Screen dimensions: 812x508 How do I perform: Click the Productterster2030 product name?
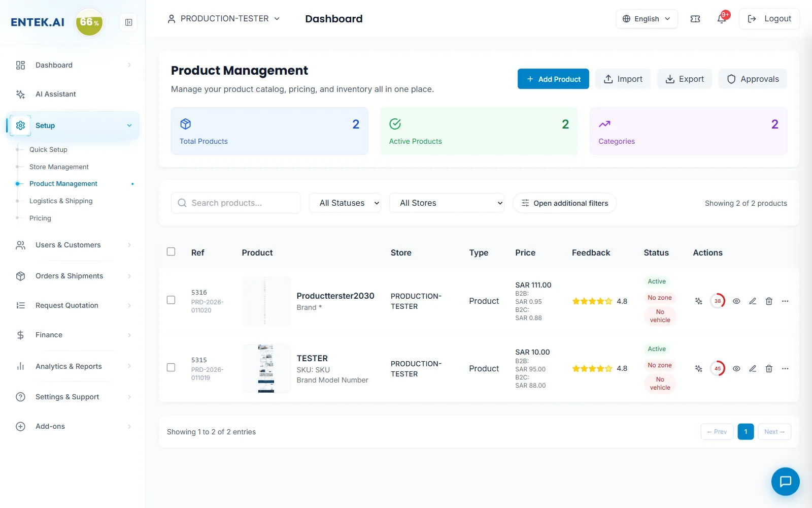335,296
